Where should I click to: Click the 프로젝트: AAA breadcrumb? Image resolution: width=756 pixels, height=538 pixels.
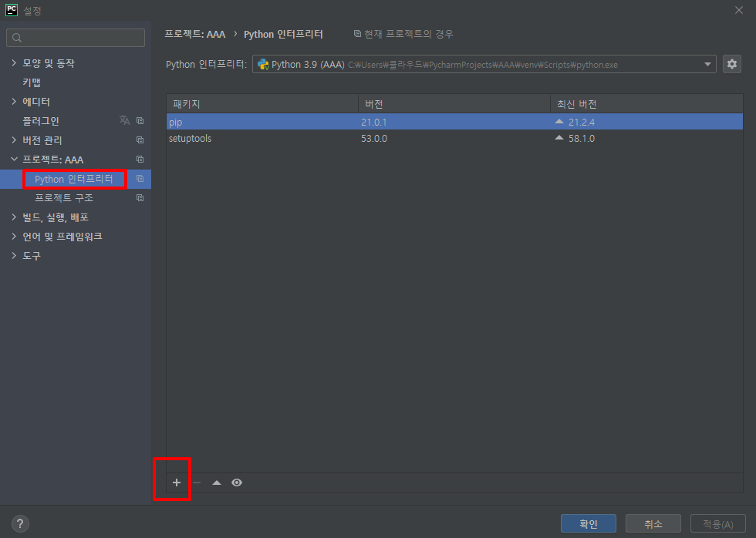click(194, 34)
